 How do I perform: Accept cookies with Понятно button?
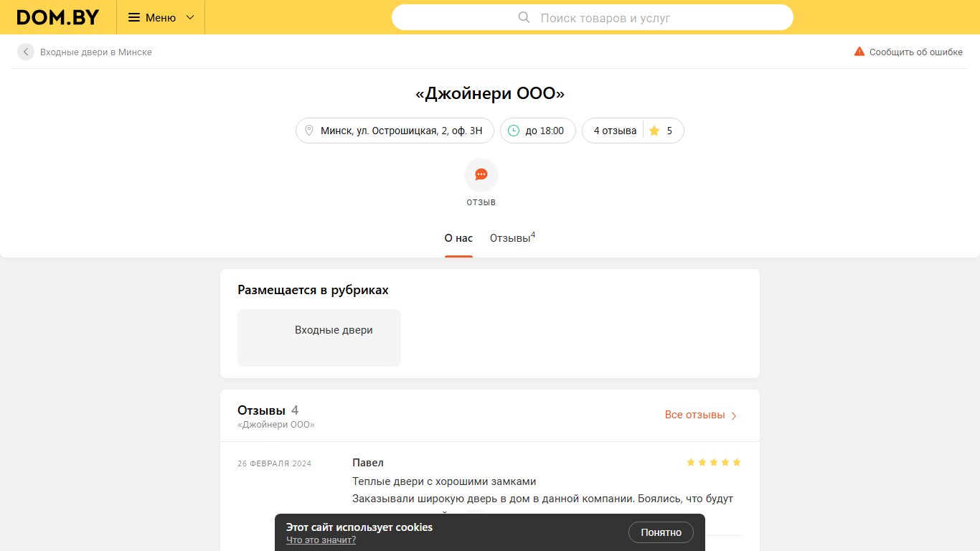661,532
